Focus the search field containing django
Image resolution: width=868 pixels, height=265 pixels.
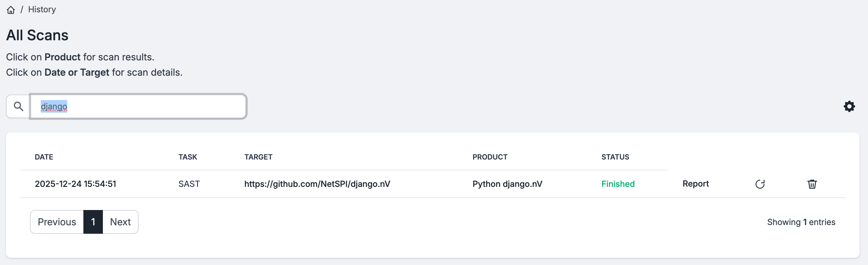[138, 106]
